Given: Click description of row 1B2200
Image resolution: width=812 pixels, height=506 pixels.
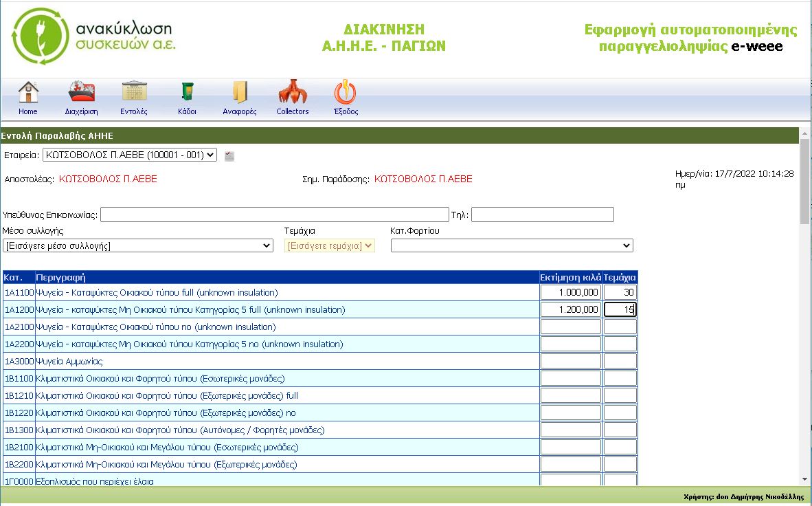Looking at the screenshot, I should pyautogui.click(x=167, y=464).
